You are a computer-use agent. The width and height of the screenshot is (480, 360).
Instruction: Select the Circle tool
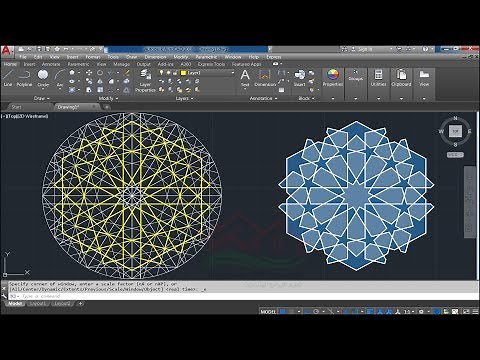tap(43, 78)
